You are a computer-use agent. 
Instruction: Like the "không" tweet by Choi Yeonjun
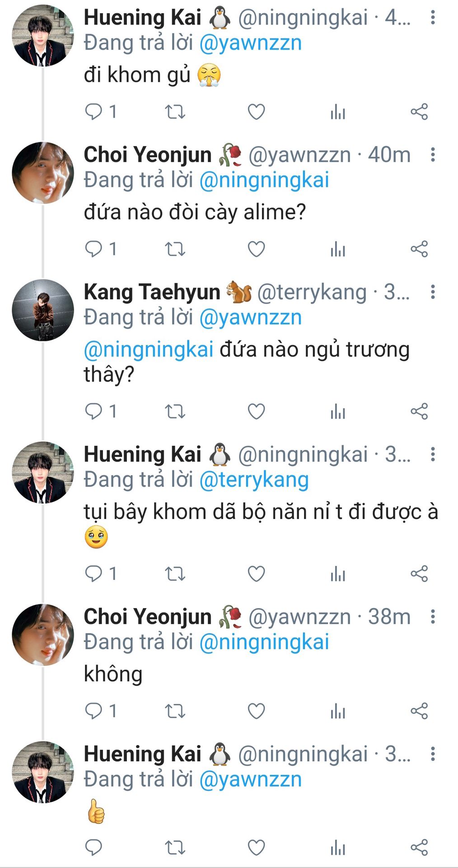(256, 711)
